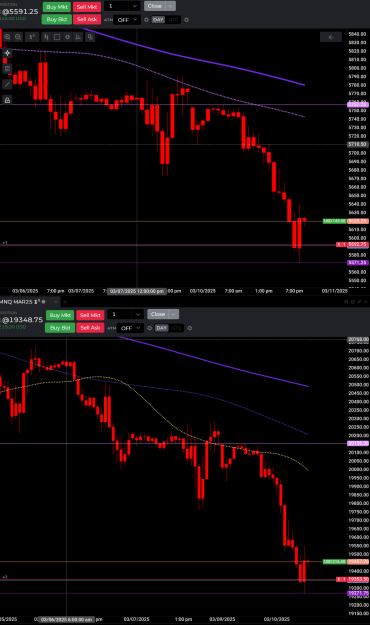Select DAY time-in-force in lower panel
Viewport: 370px width, 625px height.
(x=161, y=328)
